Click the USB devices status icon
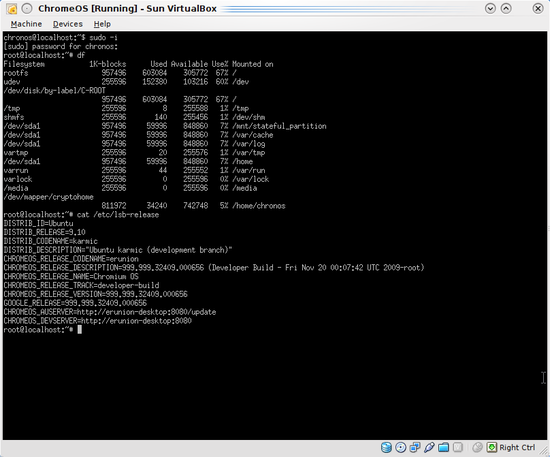This screenshot has width=550, height=457. point(429,448)
